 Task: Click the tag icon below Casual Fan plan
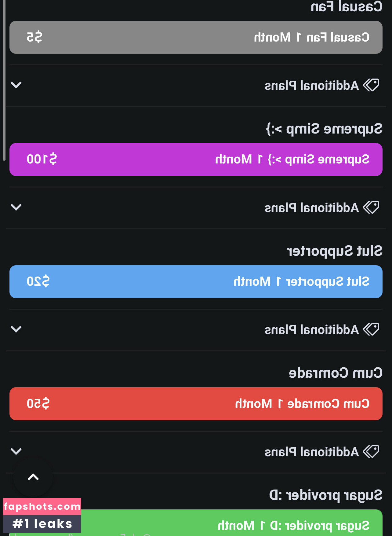371,85
